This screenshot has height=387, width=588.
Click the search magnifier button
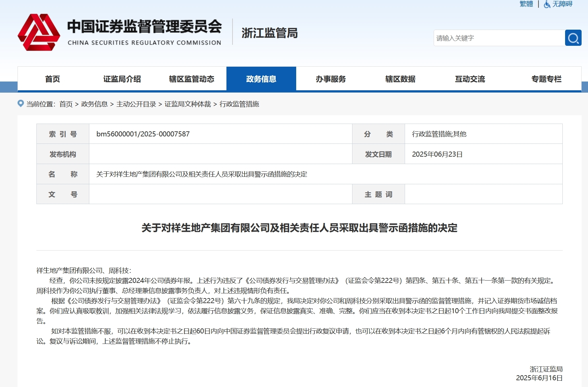[573, 38]
